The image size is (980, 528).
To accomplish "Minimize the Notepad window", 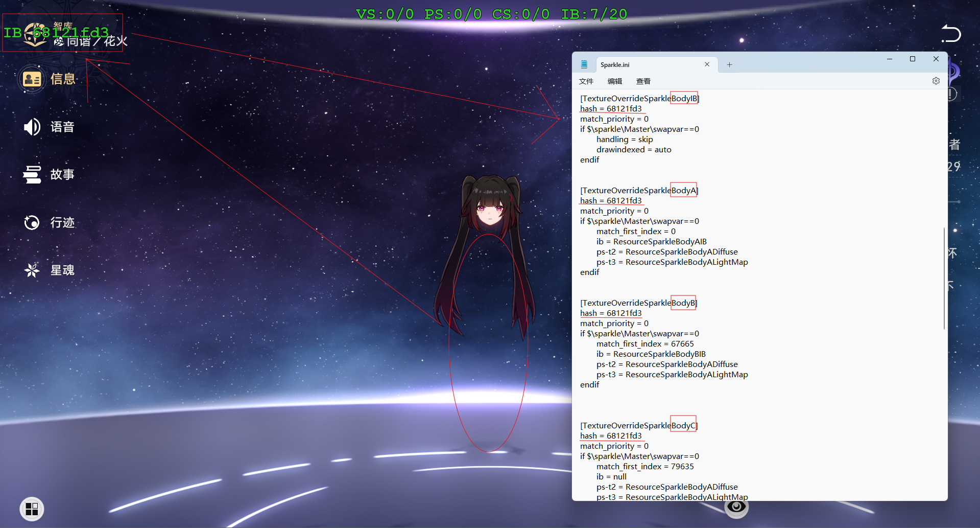I will click(x=889, y=59).
